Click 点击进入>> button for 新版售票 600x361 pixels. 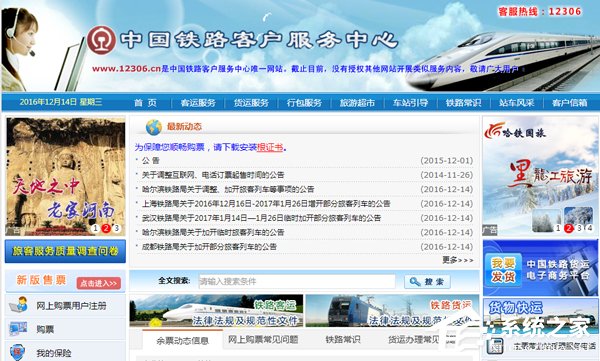(98, 283)
